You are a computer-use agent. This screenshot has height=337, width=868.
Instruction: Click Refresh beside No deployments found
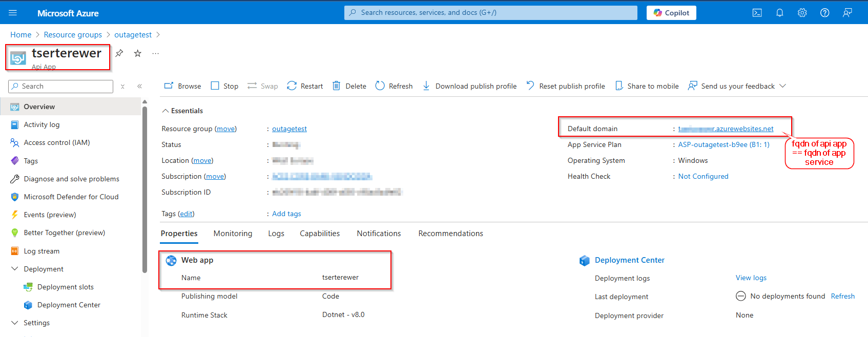tap(842, 296)
